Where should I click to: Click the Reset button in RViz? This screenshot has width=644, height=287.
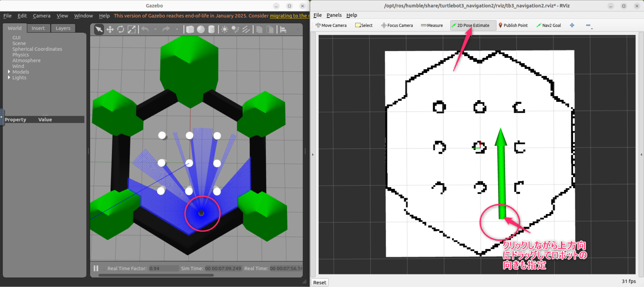(319, 282)
